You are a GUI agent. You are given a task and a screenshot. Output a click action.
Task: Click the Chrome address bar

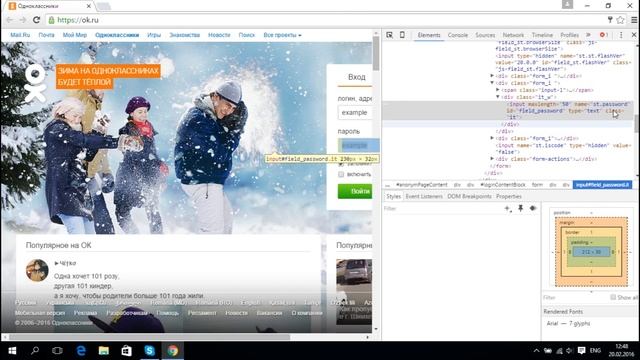(327, 20)
